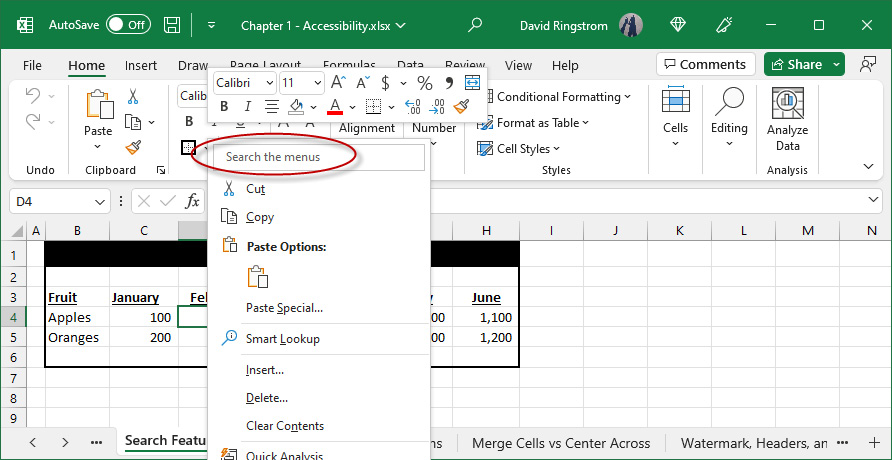The image size is (892, 460).
Task: Click the diamond premium icon
Action: pos(678,25)
